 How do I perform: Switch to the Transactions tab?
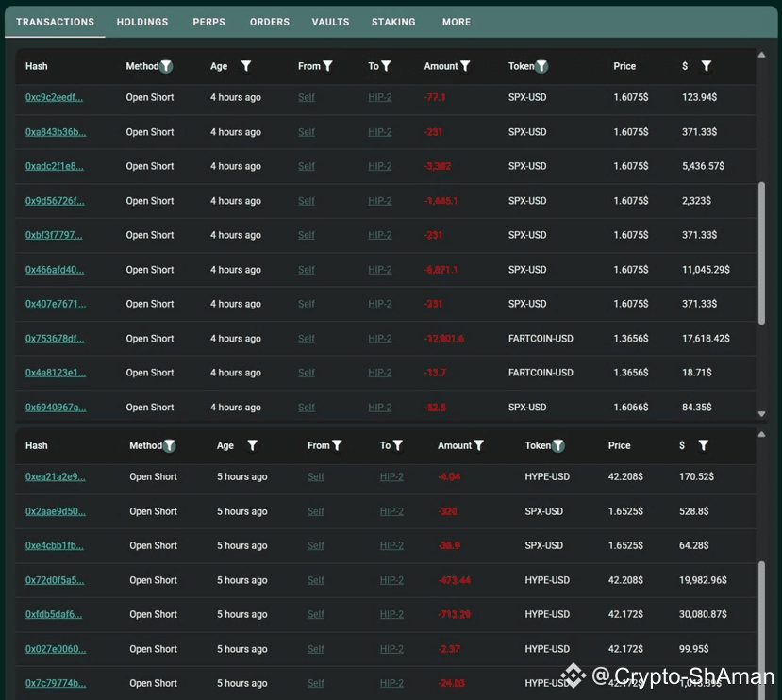[x=55, y=22]
